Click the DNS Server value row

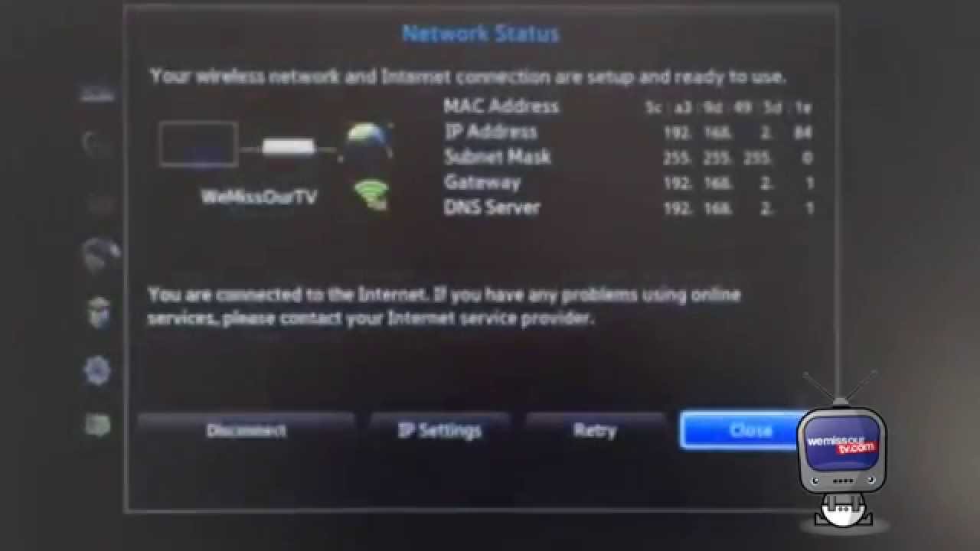click(x=628, y=207)
